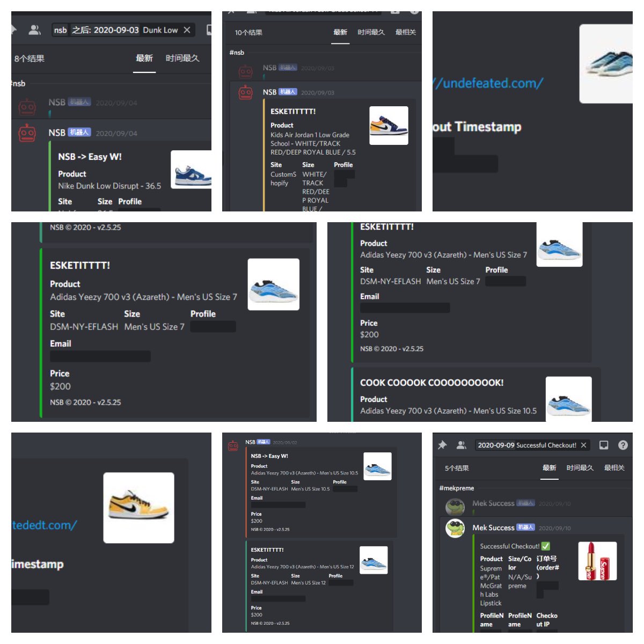The height and width of the screenshot is (644, 644).
Task: Click NSB username on Kids Air Jordan 1 message
Action: (x=269, y=92)
